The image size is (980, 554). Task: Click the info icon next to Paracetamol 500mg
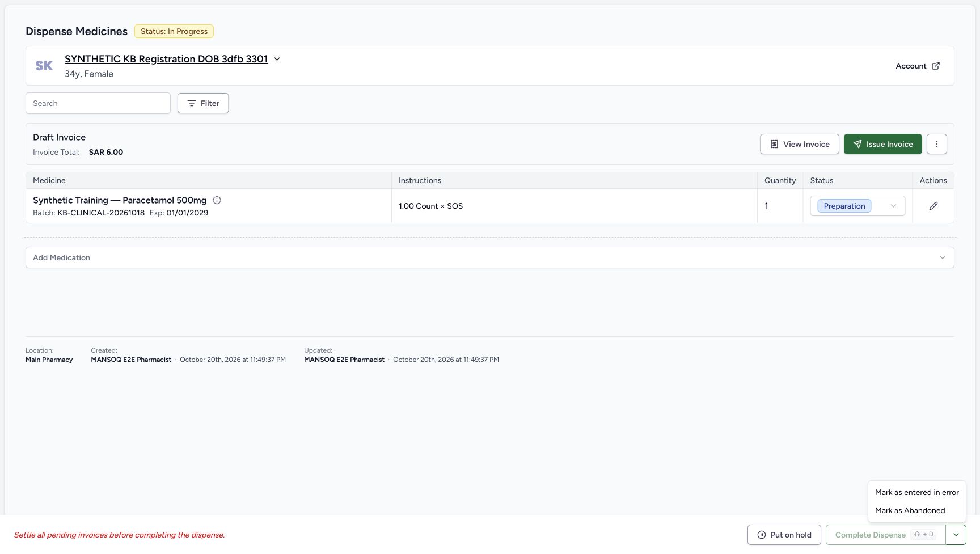[x=217, y=200]
